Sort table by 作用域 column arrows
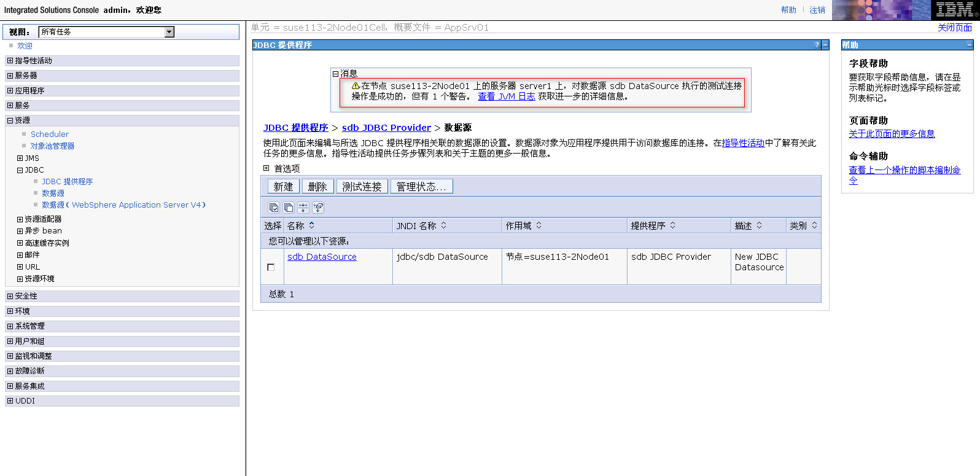This screenshot has height=476, width=980. [x=539, y=225]
